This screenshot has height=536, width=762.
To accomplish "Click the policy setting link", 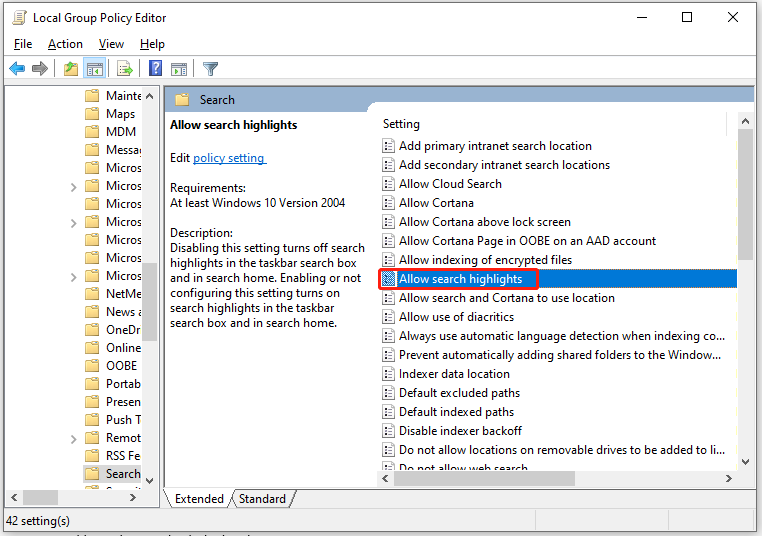I will (x=229, y=158).
